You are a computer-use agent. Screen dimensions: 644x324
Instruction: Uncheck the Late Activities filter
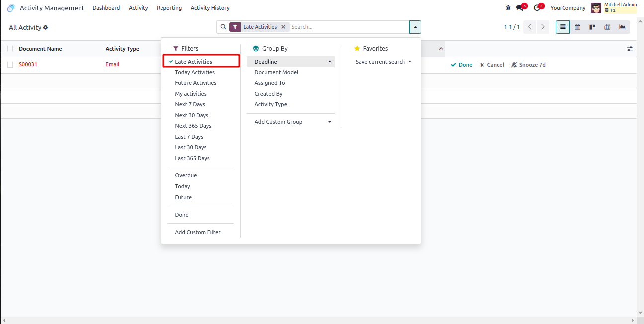(x=193, y=62)
